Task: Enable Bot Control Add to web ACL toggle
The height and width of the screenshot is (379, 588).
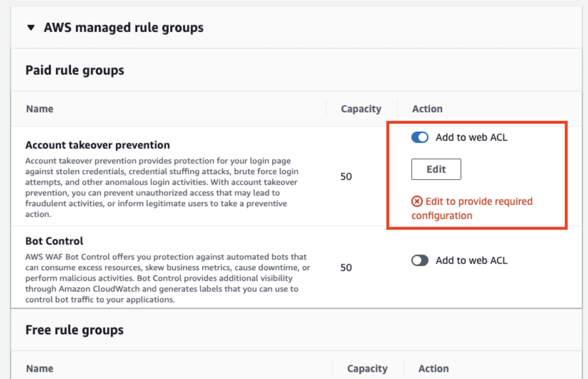Action: click(420, 260)
